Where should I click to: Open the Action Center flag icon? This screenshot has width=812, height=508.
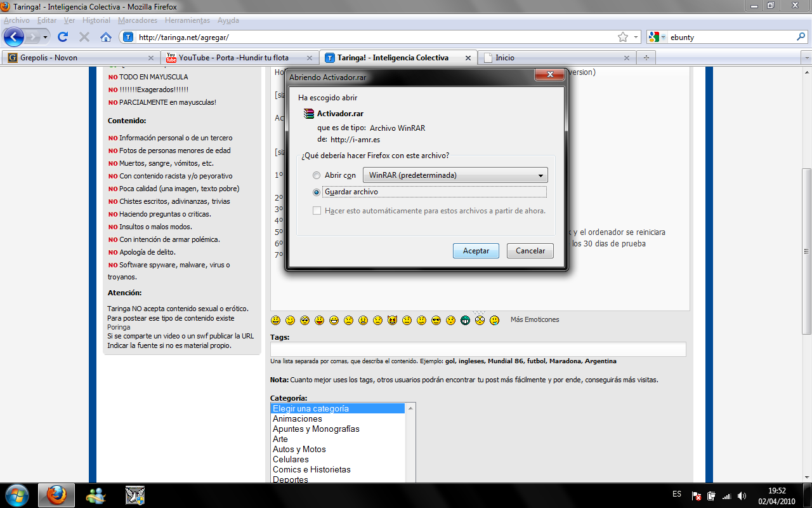pyautogui.click(x=697, y=496)
